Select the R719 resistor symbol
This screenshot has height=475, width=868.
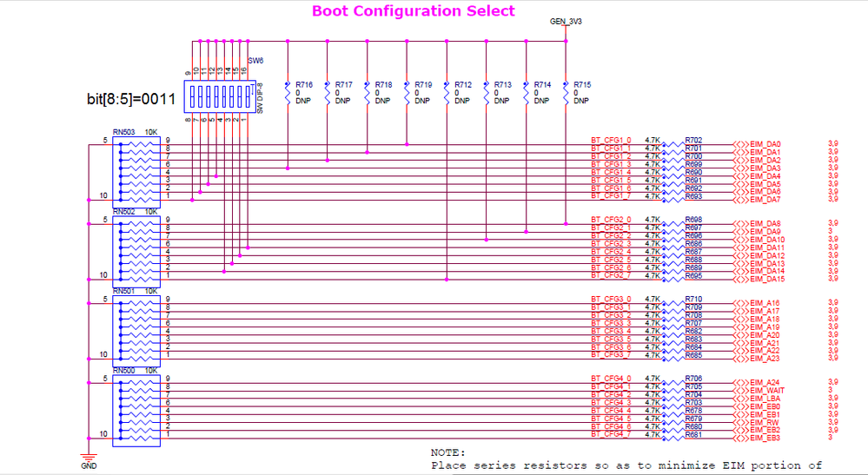(407, 92)
